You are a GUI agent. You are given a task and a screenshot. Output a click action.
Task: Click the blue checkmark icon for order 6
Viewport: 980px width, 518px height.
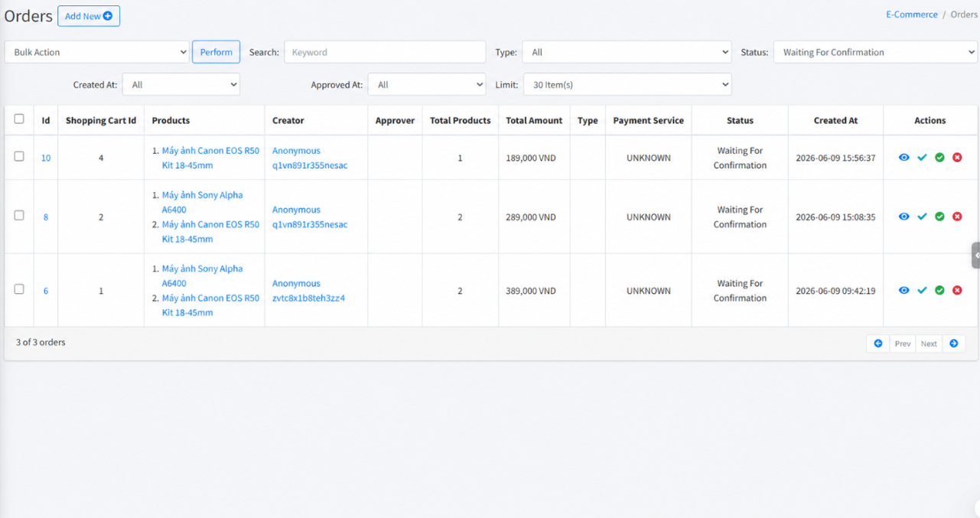click(x=922, y=291)
